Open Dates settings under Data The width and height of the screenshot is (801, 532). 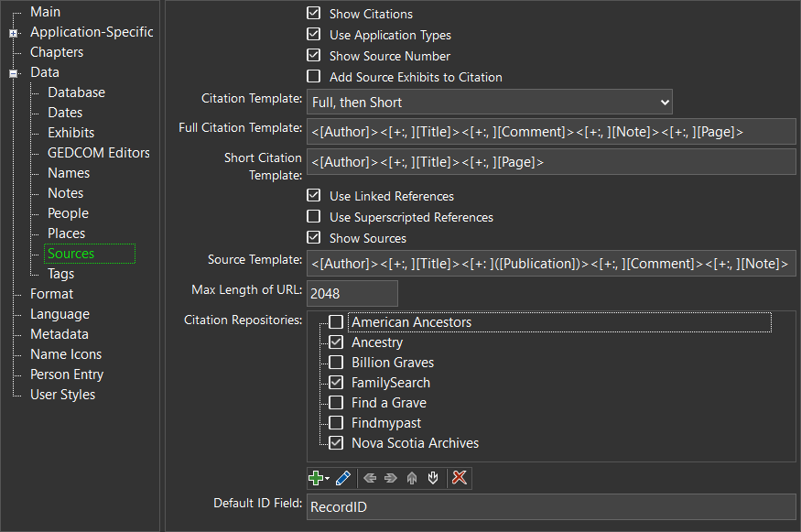65,113
